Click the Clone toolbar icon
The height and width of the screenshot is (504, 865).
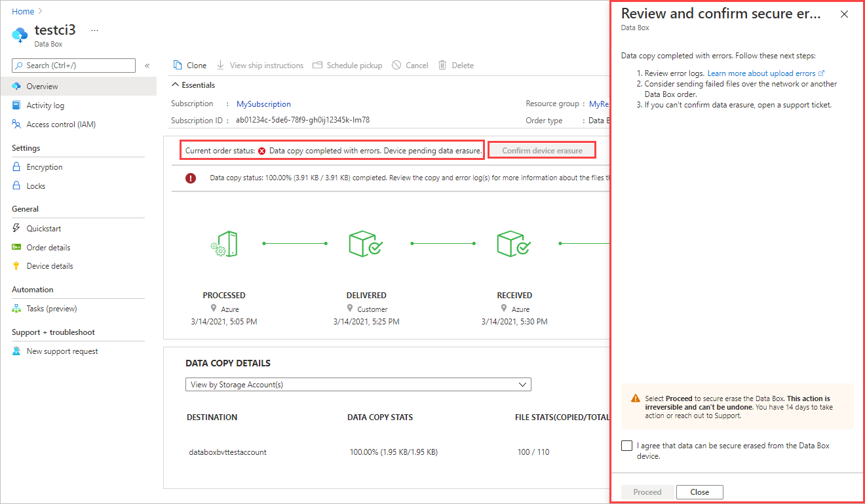point(178,65)
